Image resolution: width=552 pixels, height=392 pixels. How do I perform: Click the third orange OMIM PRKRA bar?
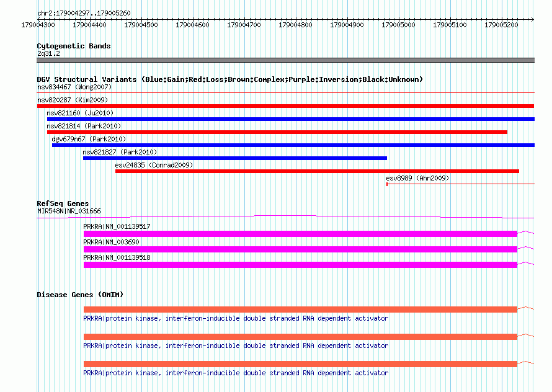coord(300,364)
